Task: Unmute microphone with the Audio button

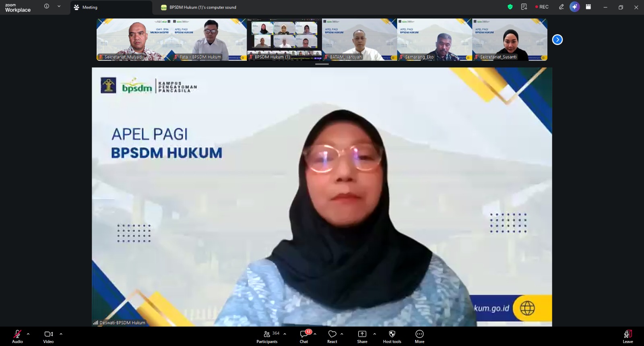Action: point(17,336)
